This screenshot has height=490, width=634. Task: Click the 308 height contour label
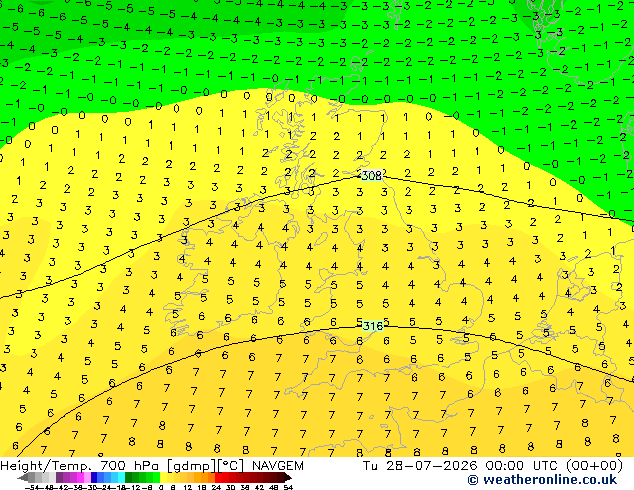[x=372, y=175]
